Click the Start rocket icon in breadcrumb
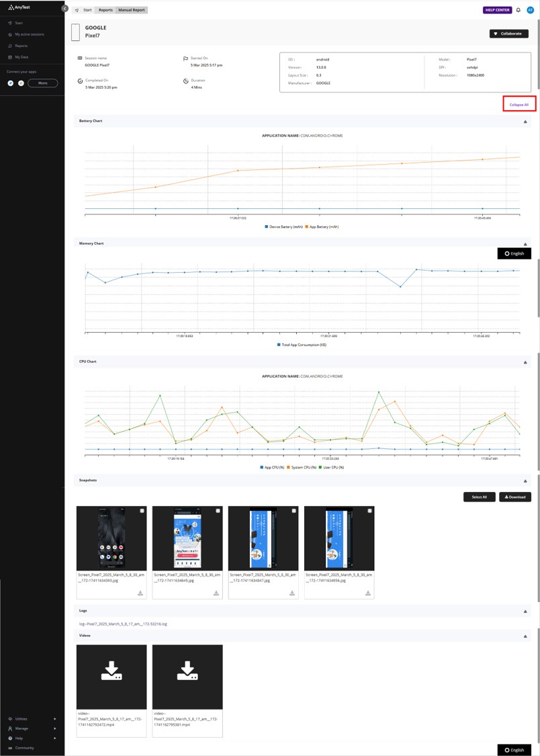 point(77,10)
